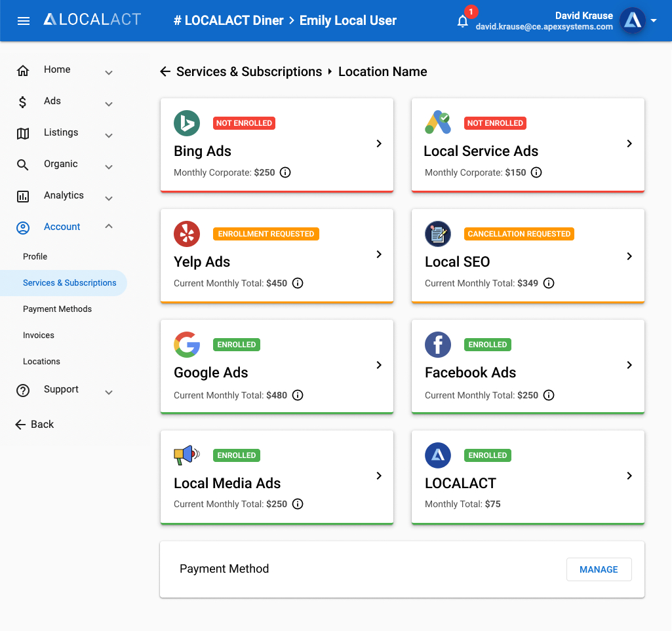Click the Listings map icon
The image size is (672, 631).
tap(23, 134)
